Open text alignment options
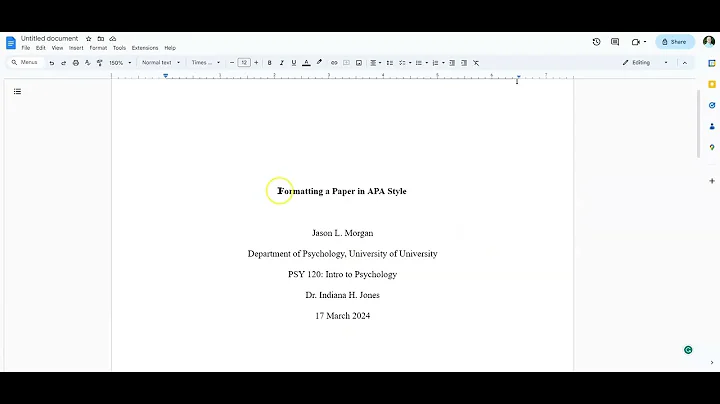720x404 pixels. 376,63
